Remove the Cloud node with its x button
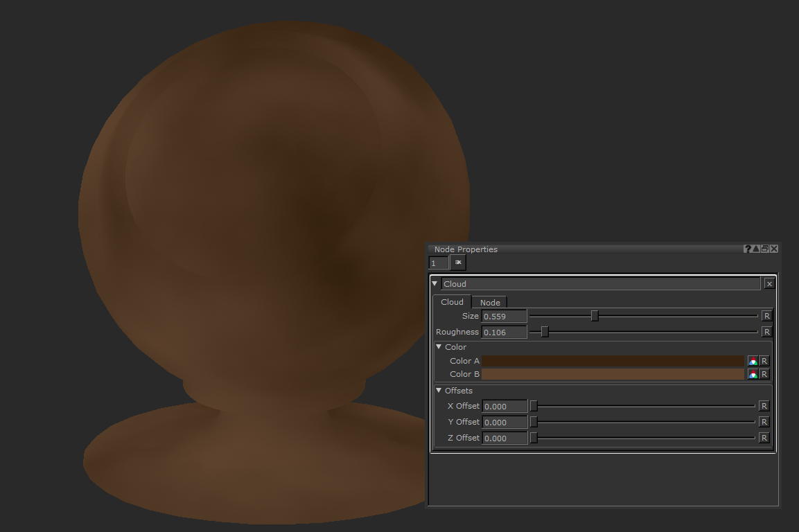Screen dimensions: 799x532 pyautogui.click(x=769, y=283)
